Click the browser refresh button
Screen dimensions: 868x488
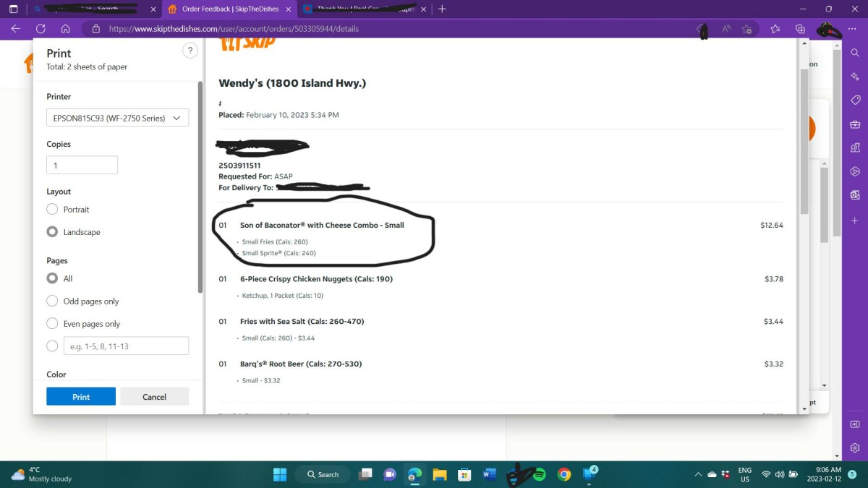[41, 29]
